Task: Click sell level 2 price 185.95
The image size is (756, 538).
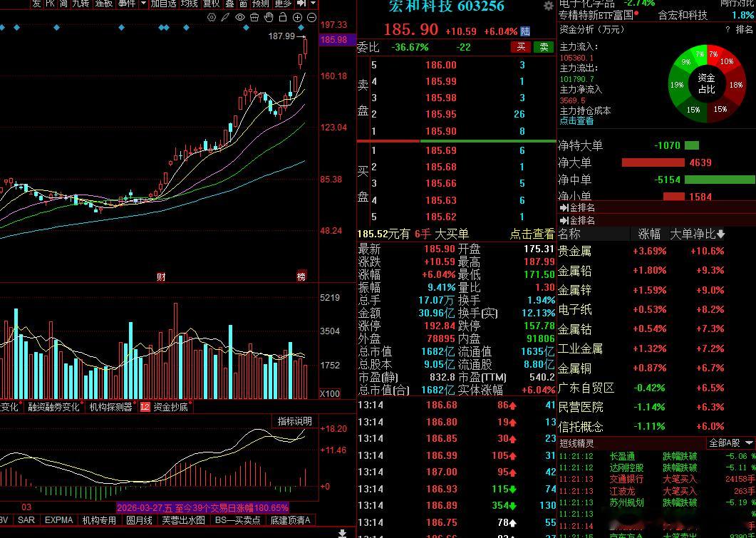Action: point(441,114)
